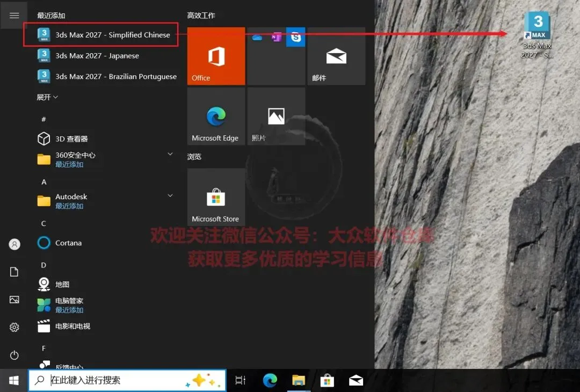Expand the 最近添加 list with 展开
This screenshot has width=580, height=392.
tap(47, 97)
